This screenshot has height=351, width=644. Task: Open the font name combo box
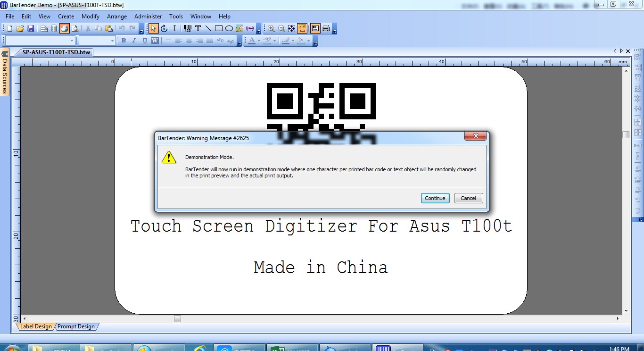click(40, 41)
